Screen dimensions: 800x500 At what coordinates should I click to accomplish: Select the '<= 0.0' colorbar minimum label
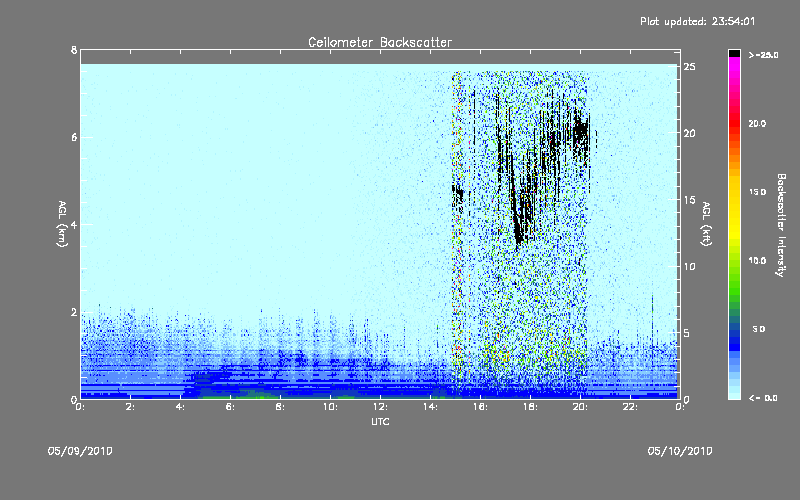tap(763, 398)
